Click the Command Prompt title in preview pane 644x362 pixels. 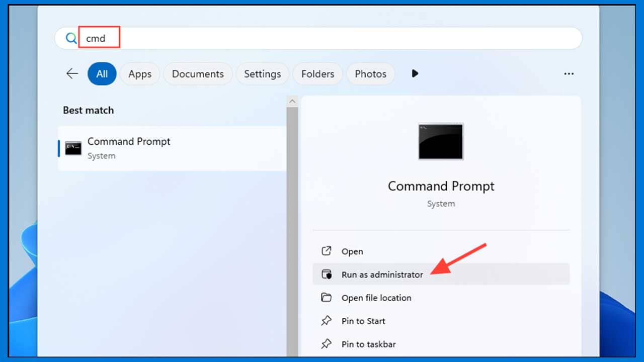point(441,186)
